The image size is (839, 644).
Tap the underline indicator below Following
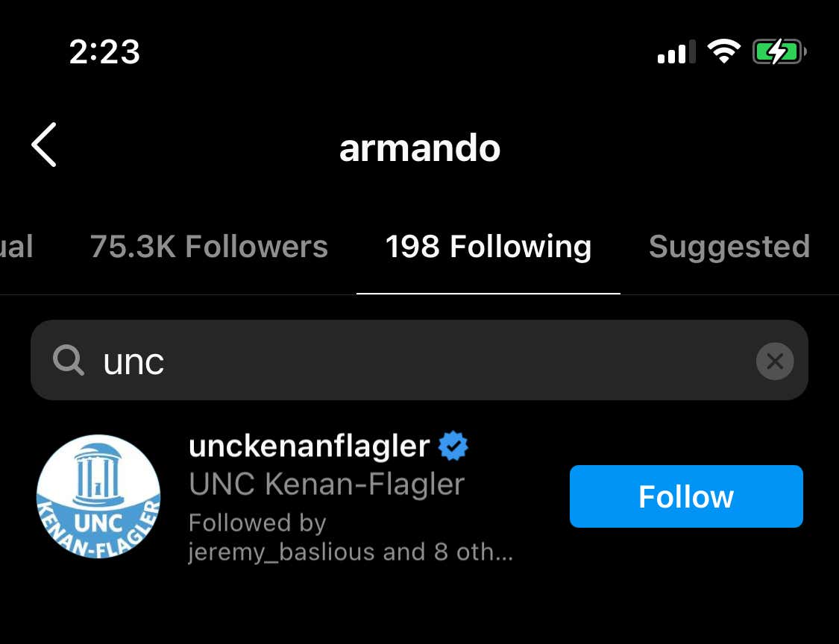coord(488,293)
